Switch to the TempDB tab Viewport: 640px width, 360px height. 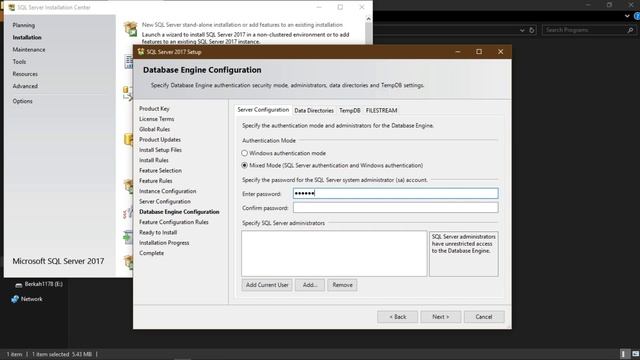click(349, 111)
